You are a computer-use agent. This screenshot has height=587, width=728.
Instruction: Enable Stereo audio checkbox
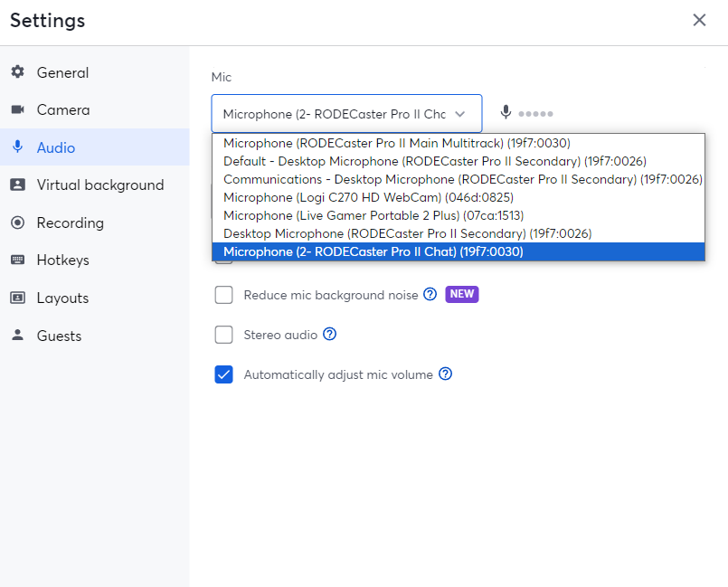click(223, 335)
